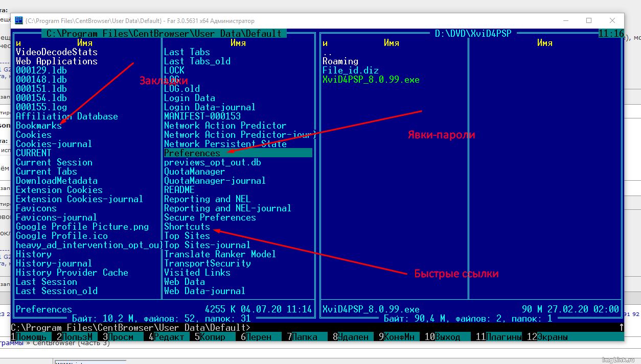Go to parent directory '..' entry
The image size is (641, 364).
pos(328,52)
